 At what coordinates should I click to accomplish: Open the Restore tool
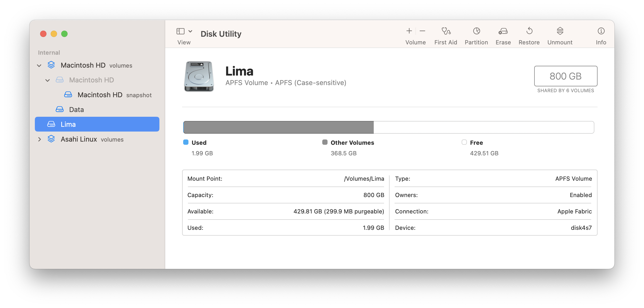coord(529,34)
